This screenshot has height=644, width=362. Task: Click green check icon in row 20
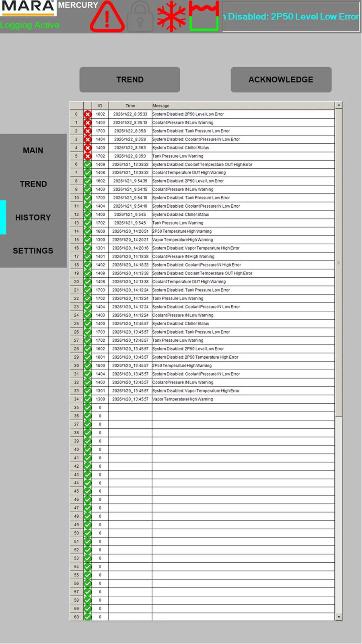pos(88,282)
